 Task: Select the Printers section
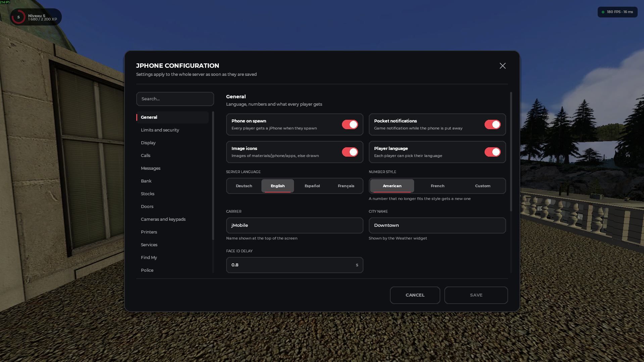172,232
